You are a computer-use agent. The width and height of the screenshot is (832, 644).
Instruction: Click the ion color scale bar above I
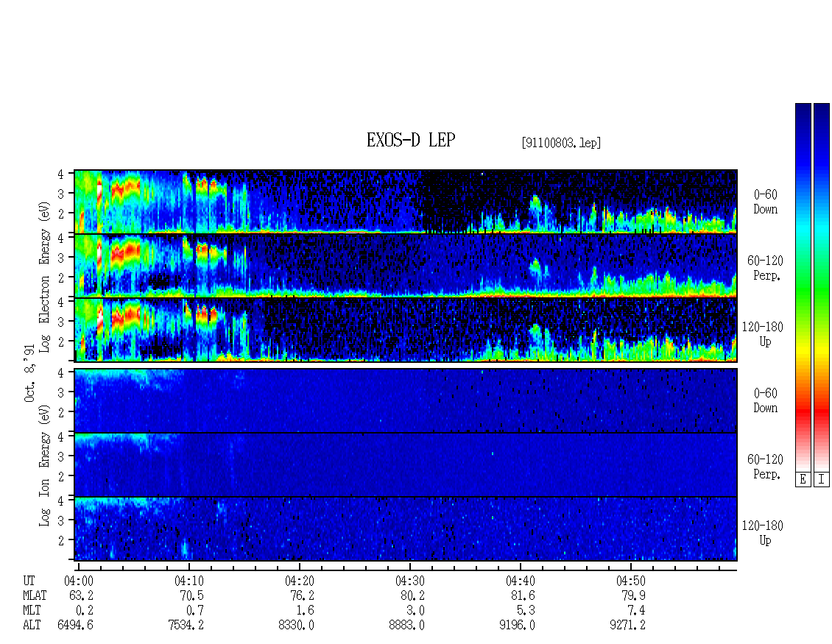tap(822, 287)
